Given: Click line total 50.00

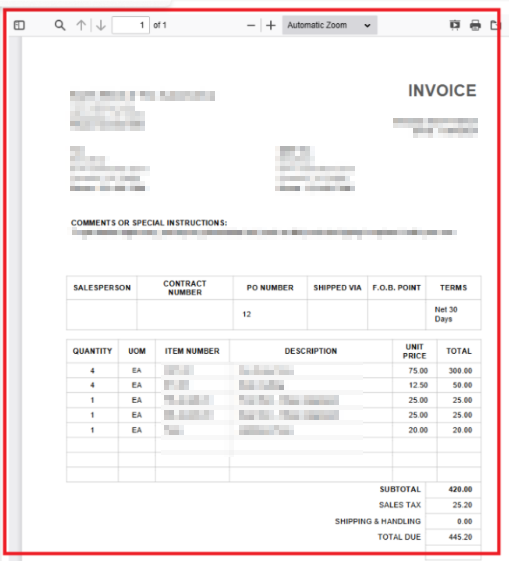Looking at the screenshot, I should 462,385.
